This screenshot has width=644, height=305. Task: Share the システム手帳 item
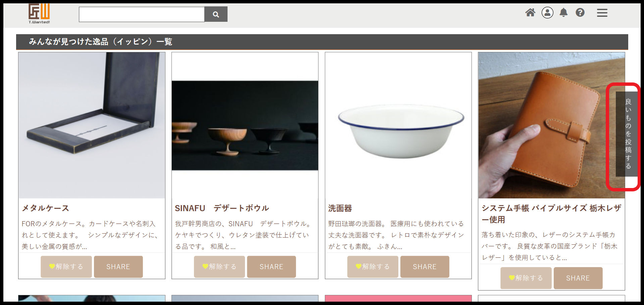point(578,278)
